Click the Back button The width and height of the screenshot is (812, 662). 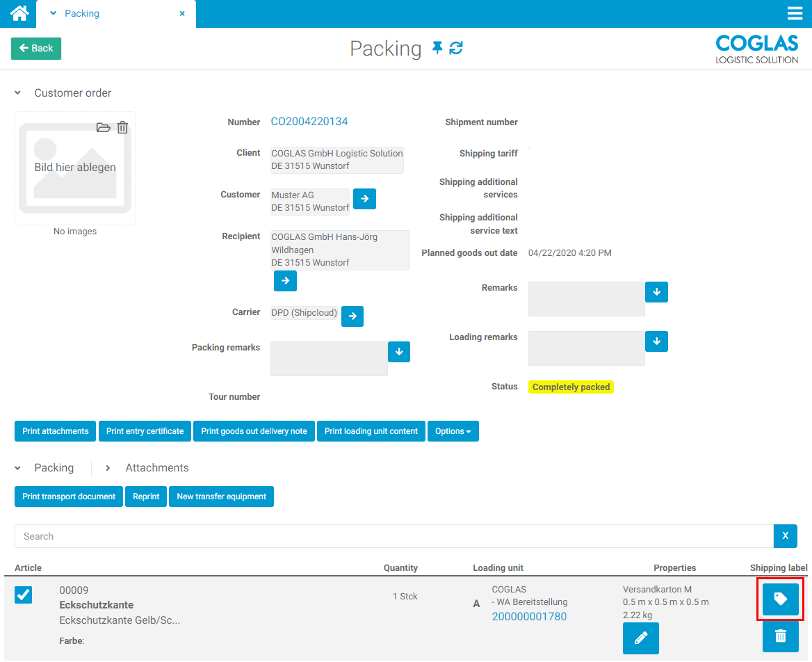(36, 48)
